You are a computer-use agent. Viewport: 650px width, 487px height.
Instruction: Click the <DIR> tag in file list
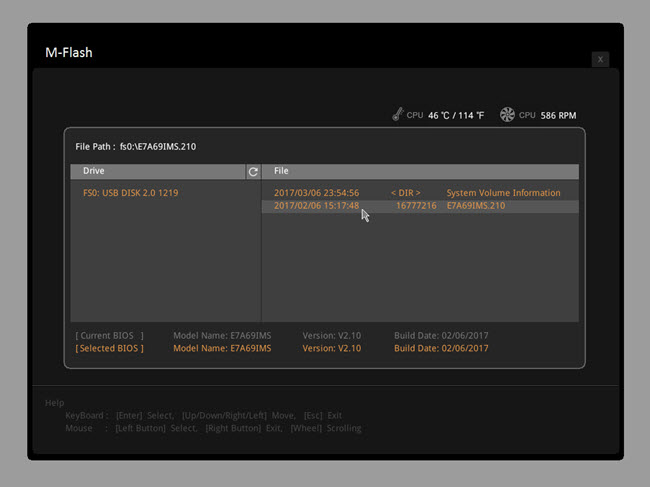click(x=405, y=193)
